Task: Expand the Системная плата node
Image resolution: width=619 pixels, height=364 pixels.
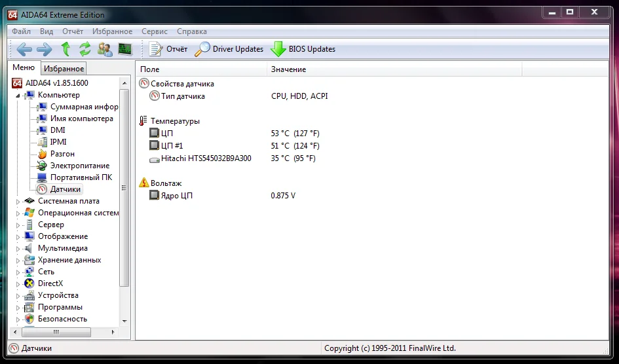Action: coord(18,202)
